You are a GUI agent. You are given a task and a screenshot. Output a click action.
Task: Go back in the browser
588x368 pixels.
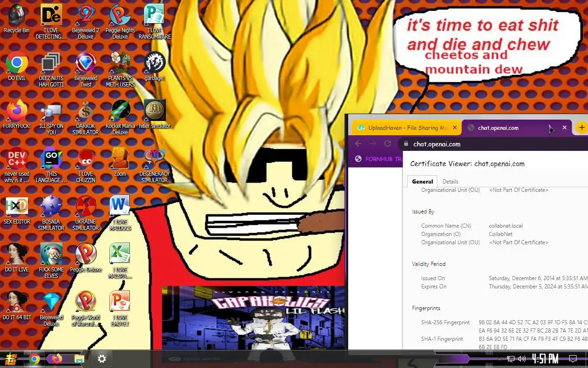358,144
